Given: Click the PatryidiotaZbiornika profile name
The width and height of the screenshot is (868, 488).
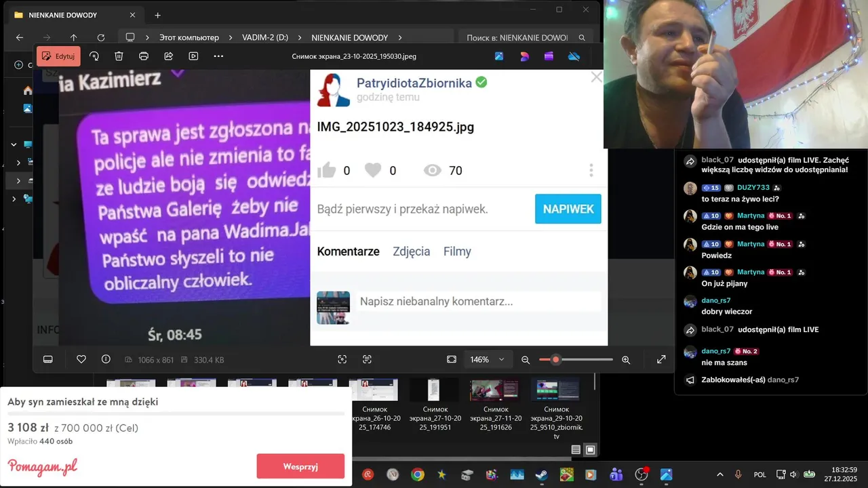Looking at the screenshot, I should tap(414, 83).
